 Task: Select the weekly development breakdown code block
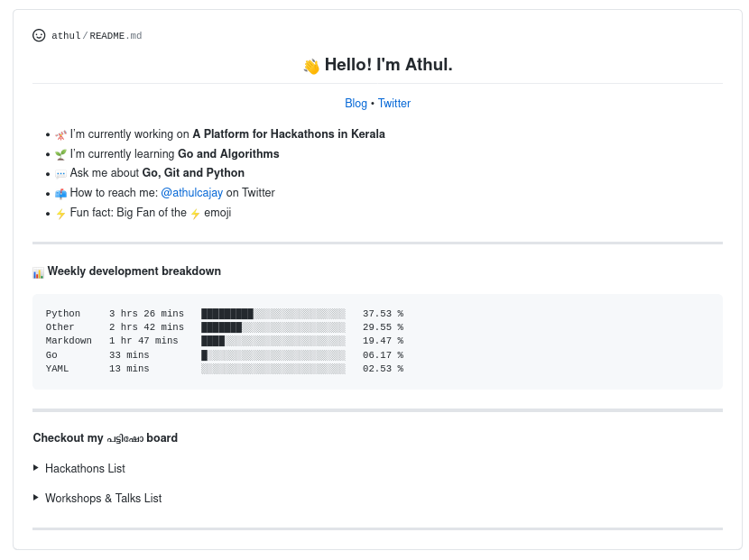coord(377,341)
